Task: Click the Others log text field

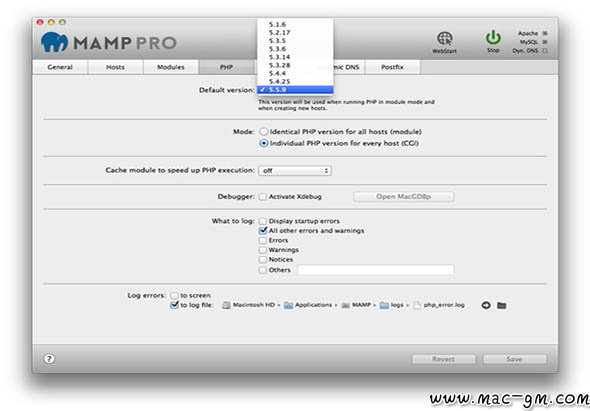Action: click(x=376, y=270)
